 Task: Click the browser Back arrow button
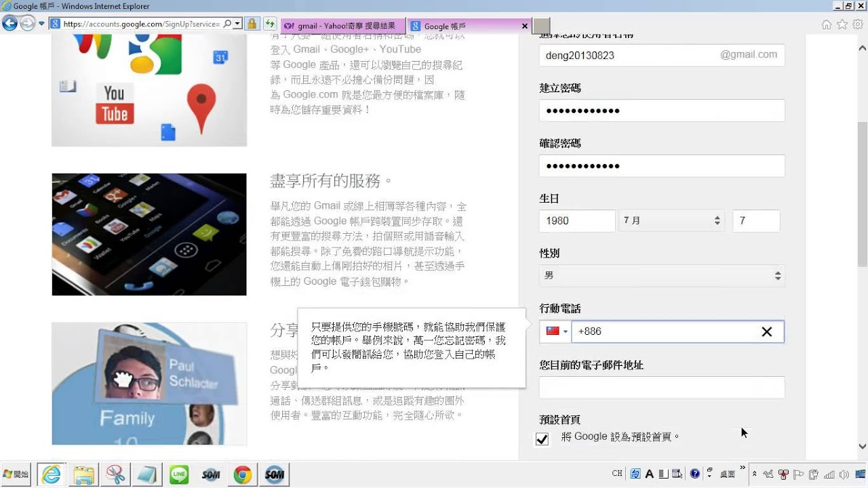[9, 24]
